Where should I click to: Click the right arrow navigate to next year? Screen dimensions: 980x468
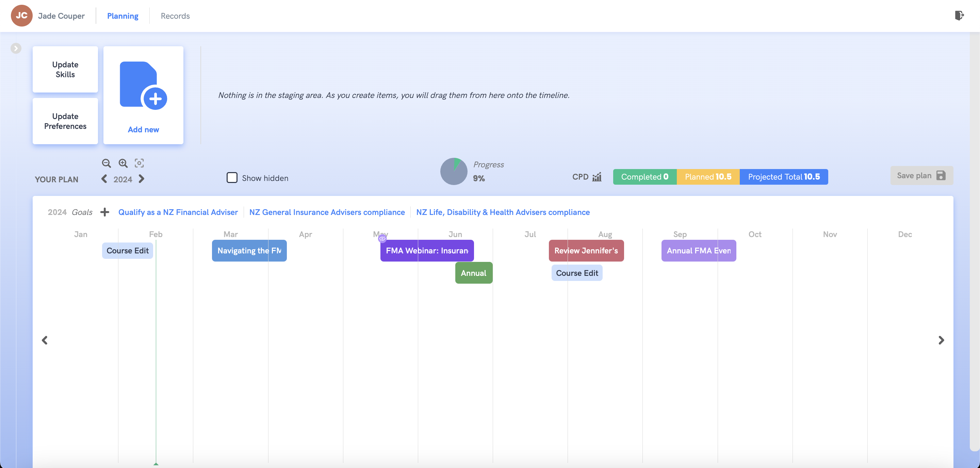click(142, 179)
